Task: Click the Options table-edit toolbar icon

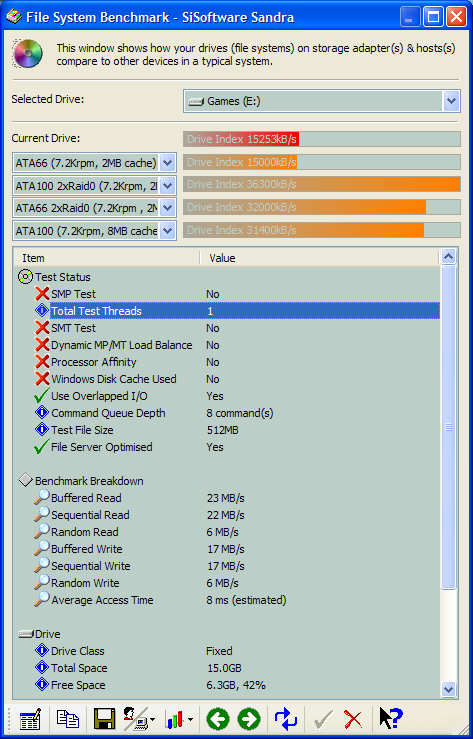Action: coord(30,719)
